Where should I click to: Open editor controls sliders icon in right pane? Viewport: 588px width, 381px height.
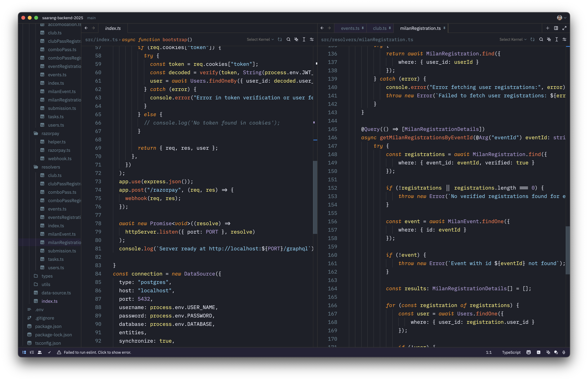coord(565,40)
